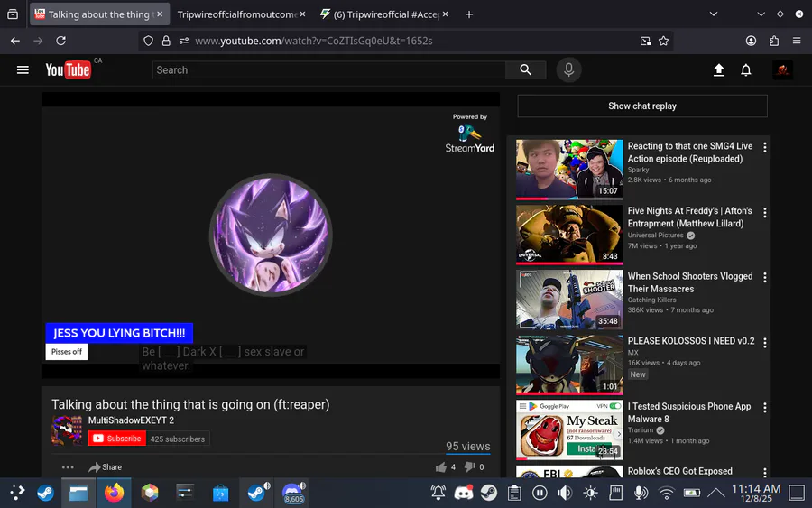Go to the YouTube home logo

[x=68, y=69]
